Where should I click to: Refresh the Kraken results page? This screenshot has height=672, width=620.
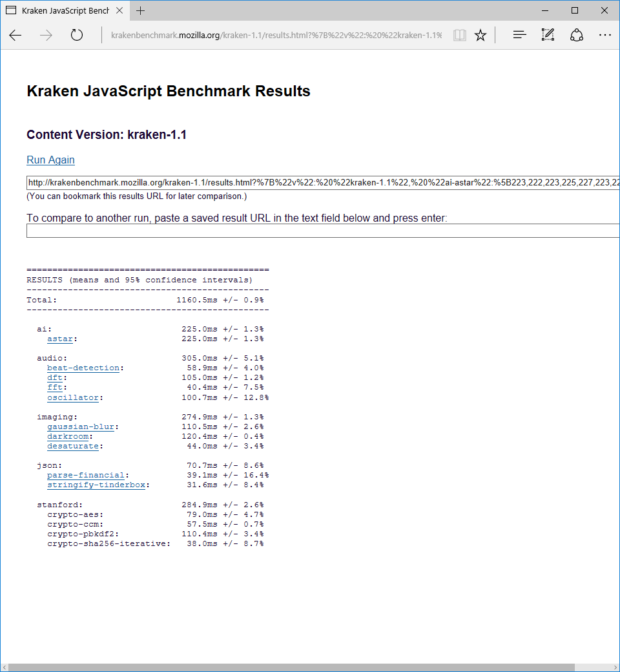click(x=77, y=35)
